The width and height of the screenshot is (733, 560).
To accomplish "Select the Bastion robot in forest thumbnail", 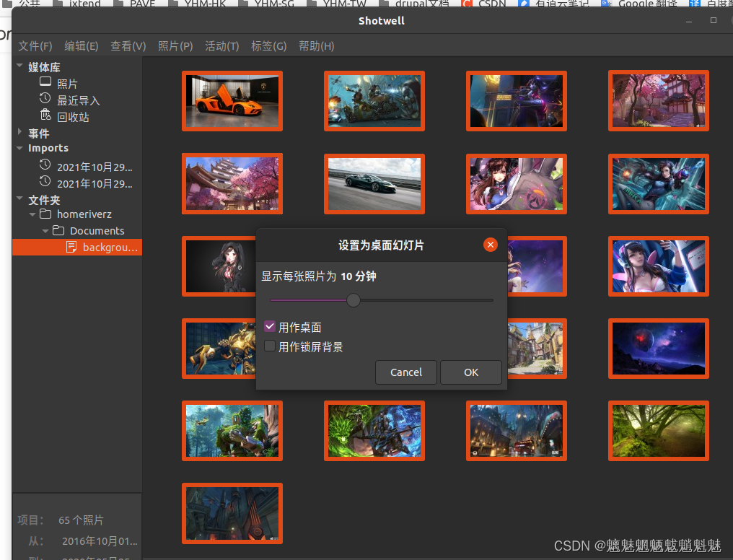I will point(232,431).
